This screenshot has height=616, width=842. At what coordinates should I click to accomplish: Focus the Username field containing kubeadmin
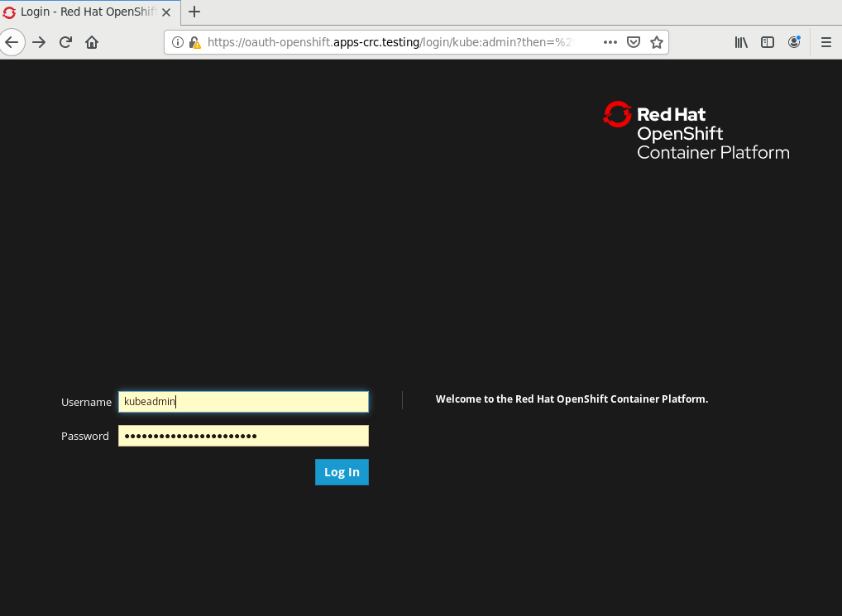pyautogui.click(x=243, y=402)
